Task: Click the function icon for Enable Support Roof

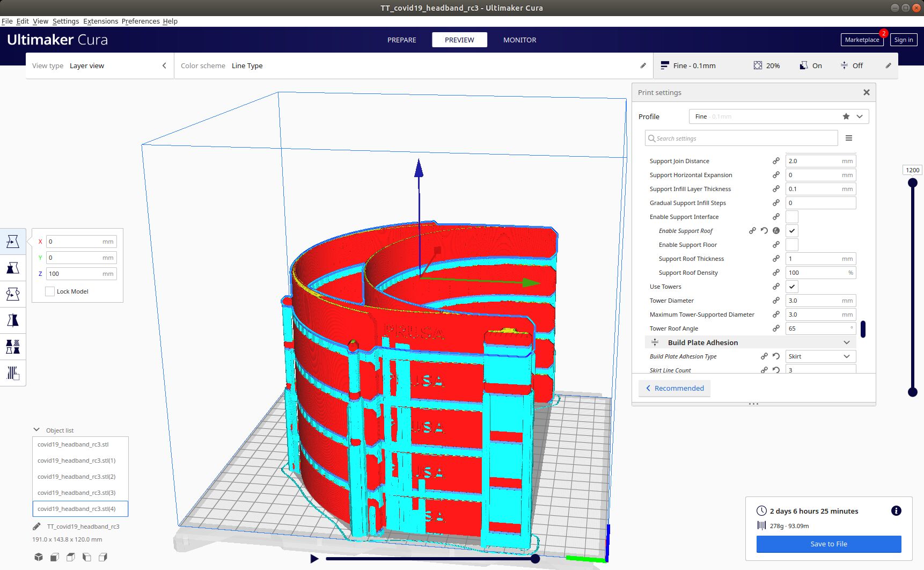Action: [x=776, y=231]
